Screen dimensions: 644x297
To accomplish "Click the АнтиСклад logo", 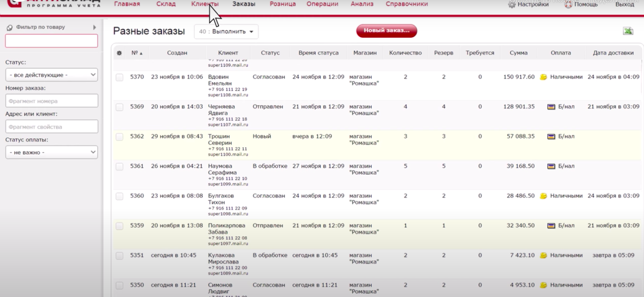I will click(54, 4).
